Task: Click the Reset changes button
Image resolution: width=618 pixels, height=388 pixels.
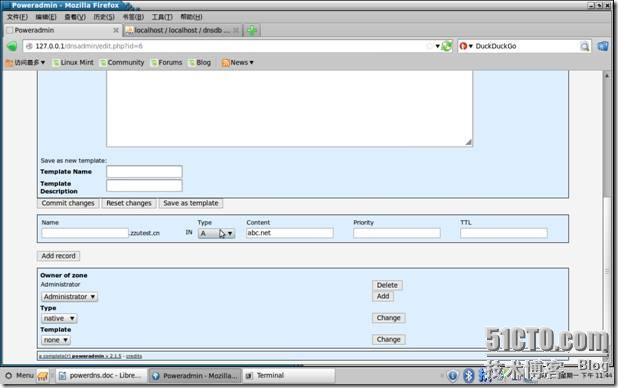Action: click(129, 203)
